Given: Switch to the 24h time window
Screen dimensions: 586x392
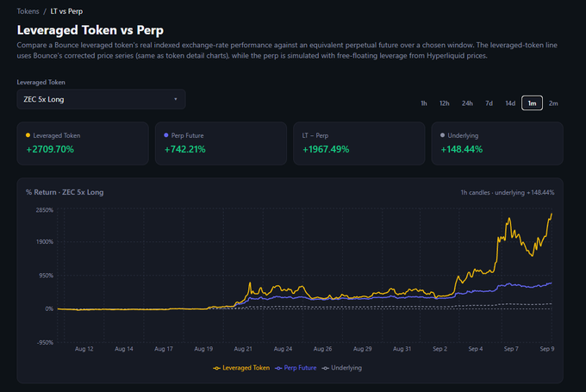Looking at the screenshot, I should pos(467,103).
